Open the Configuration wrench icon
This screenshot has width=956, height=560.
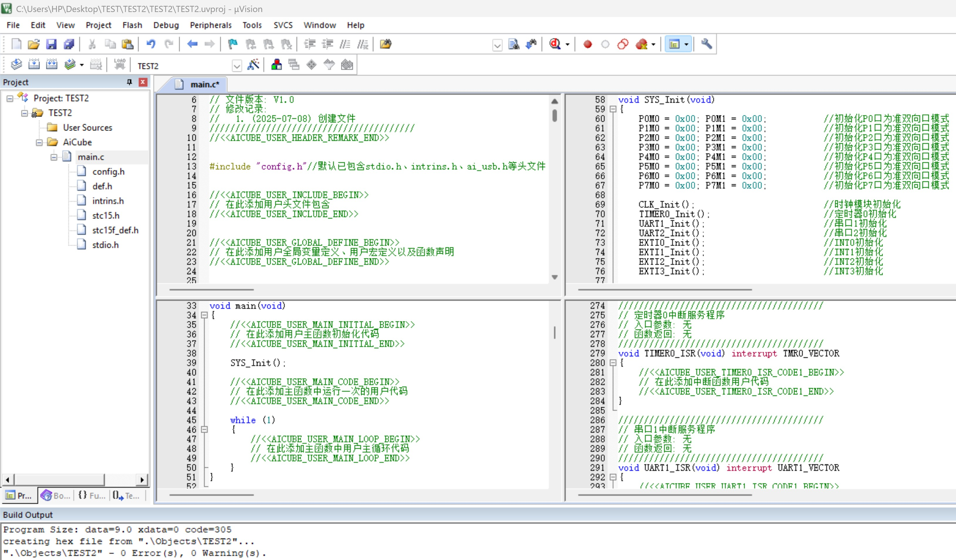706,44
